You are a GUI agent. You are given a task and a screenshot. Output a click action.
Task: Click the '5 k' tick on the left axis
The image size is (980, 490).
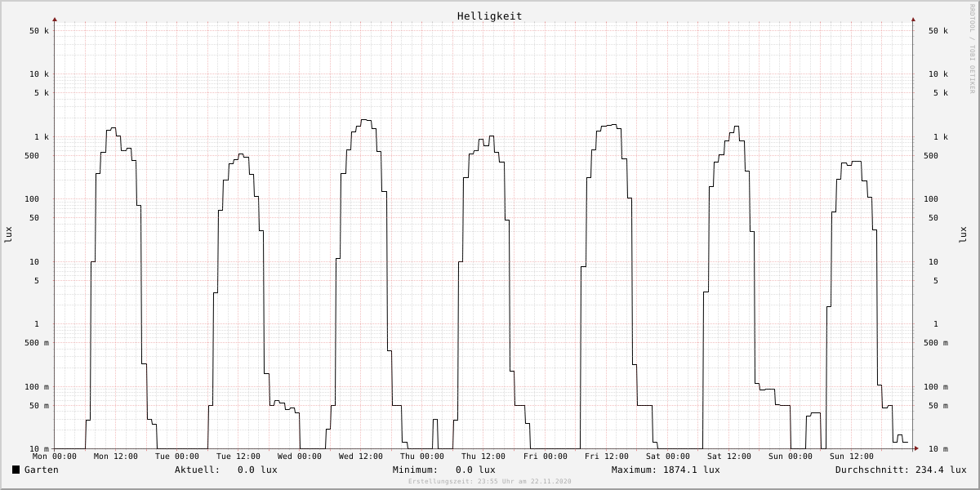coord(42,93)
